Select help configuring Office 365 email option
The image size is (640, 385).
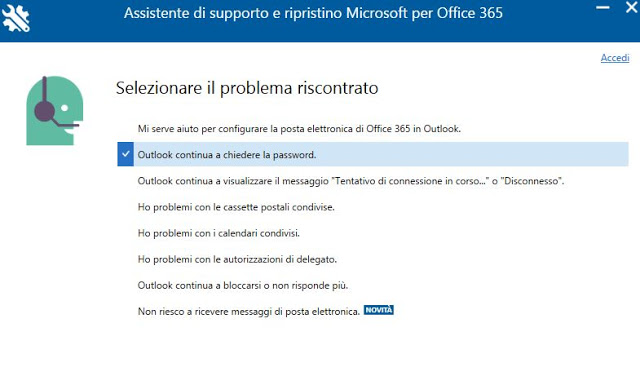[x=299, y=129]
